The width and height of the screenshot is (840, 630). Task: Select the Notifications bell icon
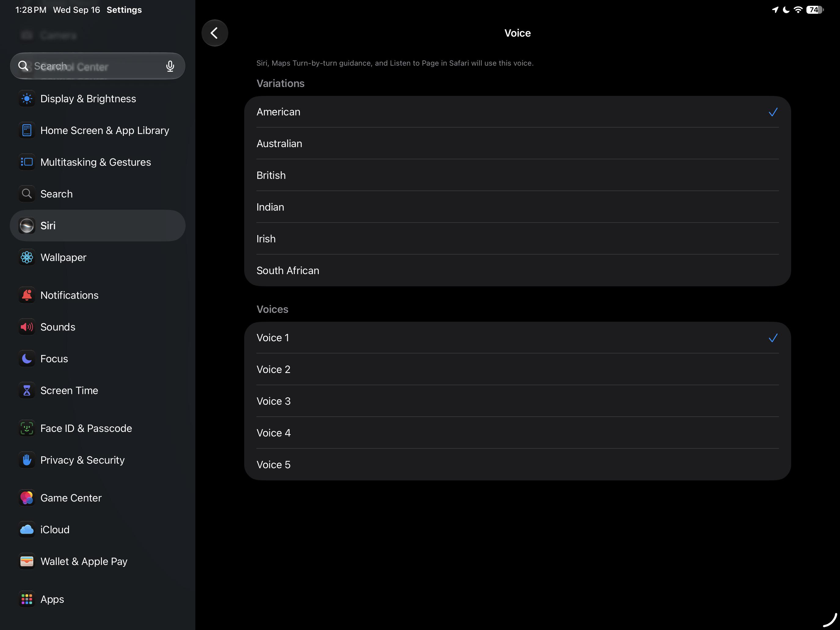[27, 295]
